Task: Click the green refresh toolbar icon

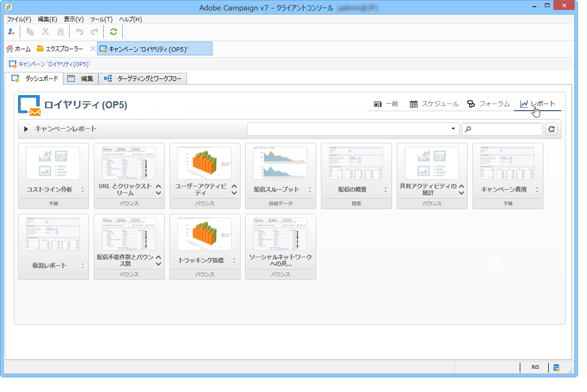Action: click(113, 32)
